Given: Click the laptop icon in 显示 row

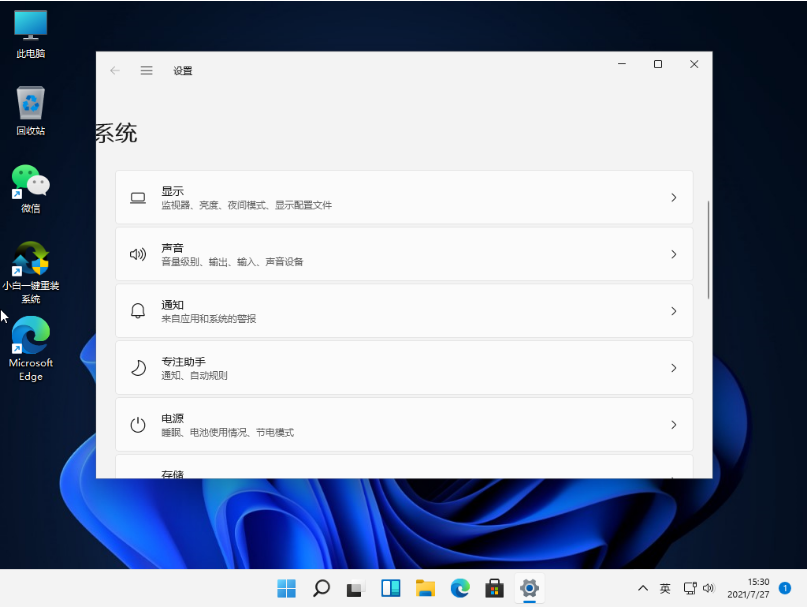Looking at the screenshot, I should (138, 198).
